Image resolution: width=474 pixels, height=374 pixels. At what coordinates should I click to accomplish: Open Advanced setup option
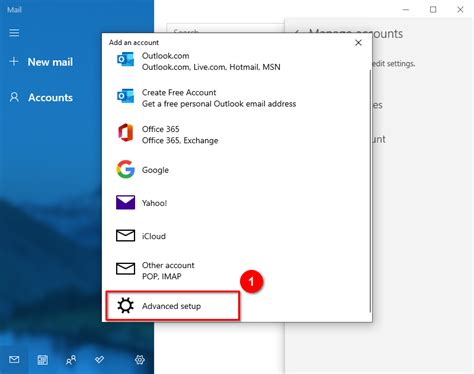pyautogui.click(x=173, y=306)
